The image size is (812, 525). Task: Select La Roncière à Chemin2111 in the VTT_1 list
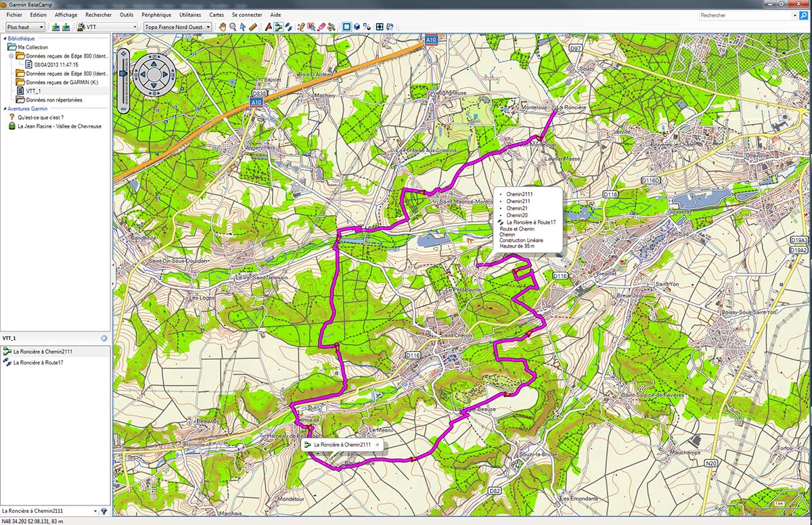click(43, 352)
